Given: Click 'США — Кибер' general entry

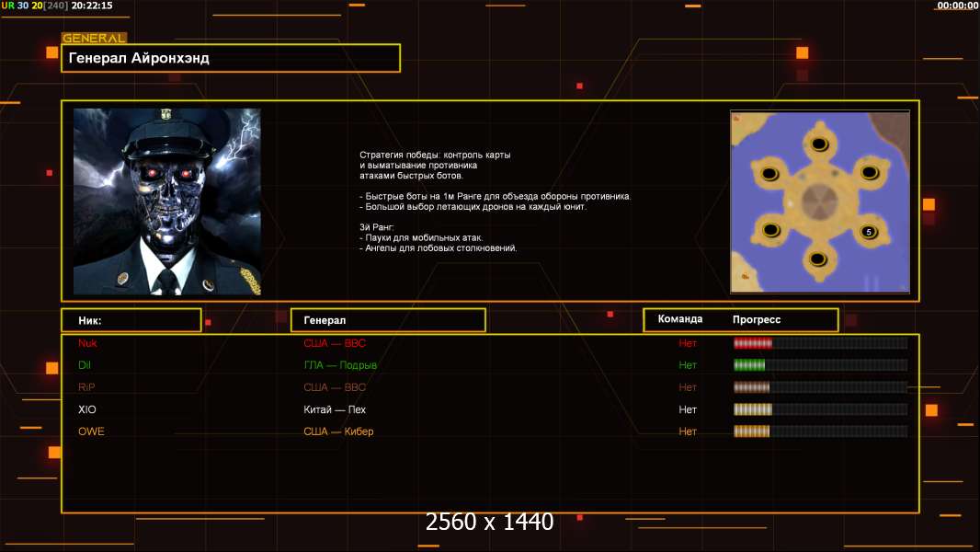Looking at the screenshot, I should pyautogui.click(x=338, y=431).
